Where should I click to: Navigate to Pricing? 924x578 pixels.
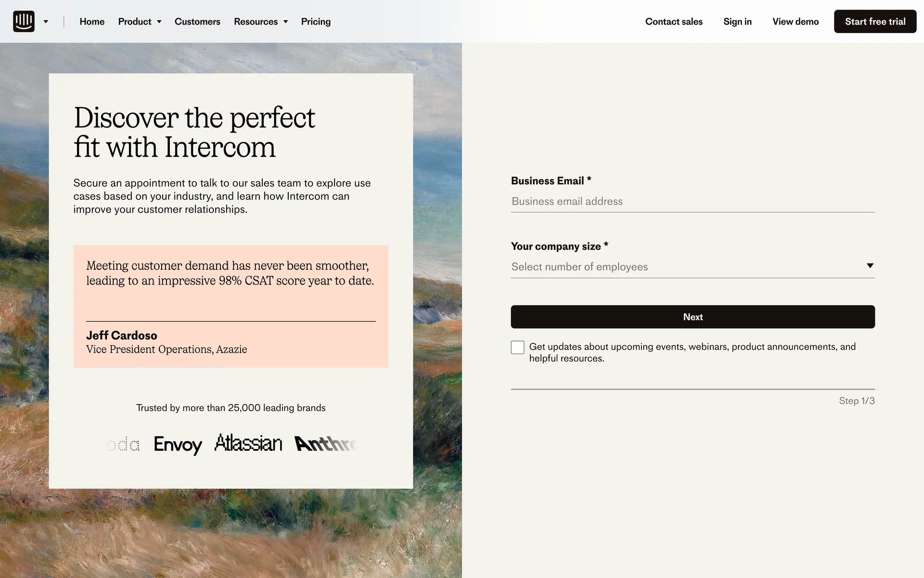click(316, 22)
